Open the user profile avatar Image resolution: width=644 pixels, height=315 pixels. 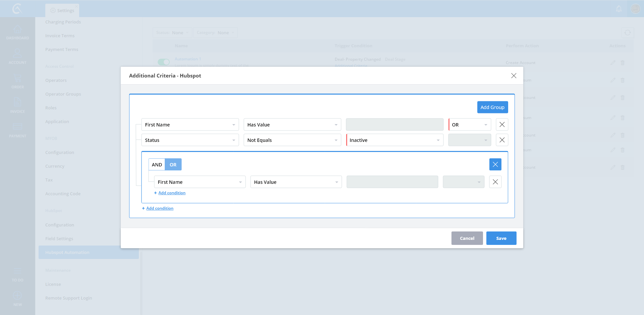pyautogui.click(x=635, y=9)
